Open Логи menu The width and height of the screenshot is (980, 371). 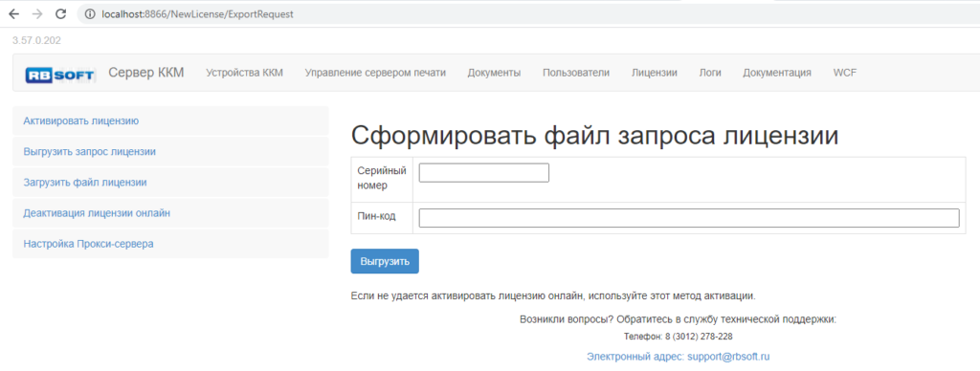pos(710,73)
